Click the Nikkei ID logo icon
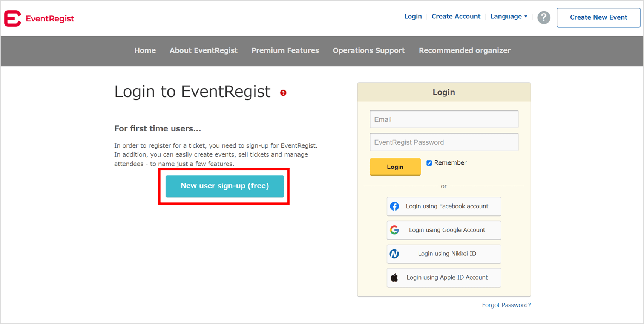 (x=394, y=254)
